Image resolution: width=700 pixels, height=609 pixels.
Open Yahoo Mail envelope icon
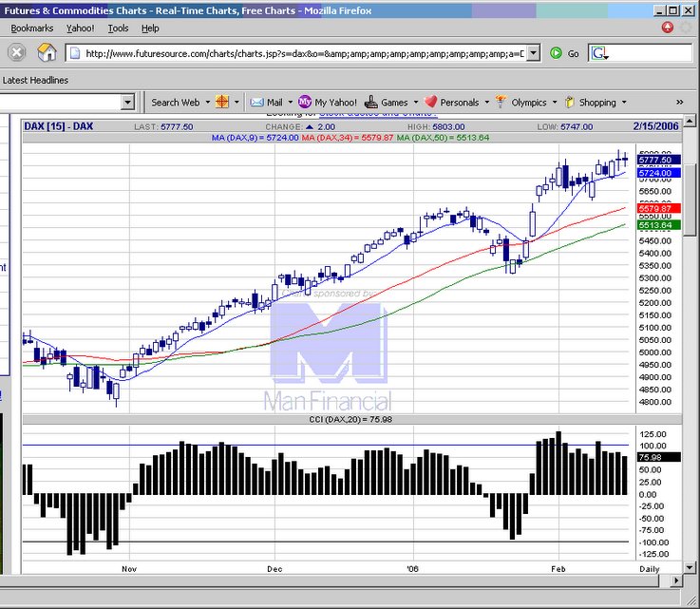click(256, 103)
